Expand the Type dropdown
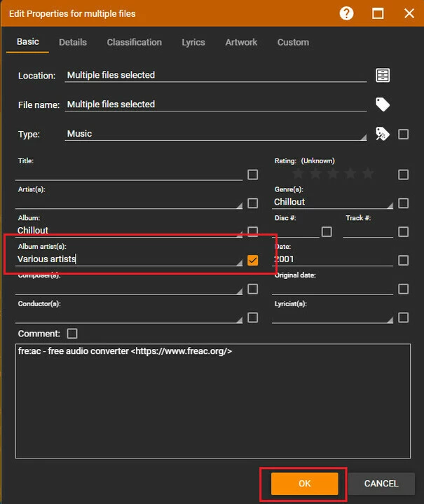 pos(362,137)
